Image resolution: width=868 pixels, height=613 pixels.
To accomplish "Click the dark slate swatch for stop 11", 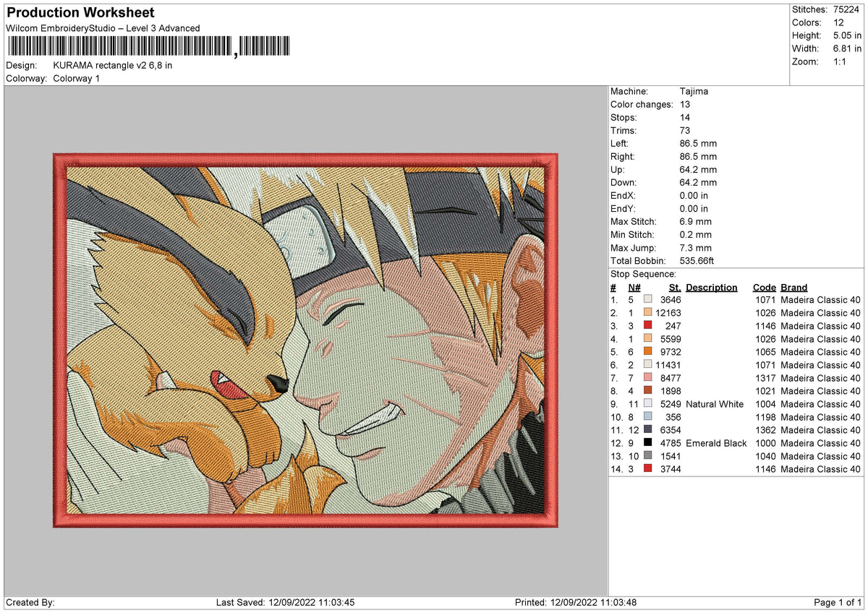I will [x=647, y=430].
